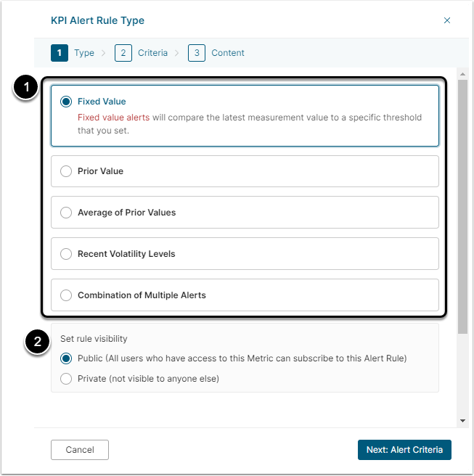Set rule visibility to Private
This screenshot has width=474, height=476.
pos(66,378)
